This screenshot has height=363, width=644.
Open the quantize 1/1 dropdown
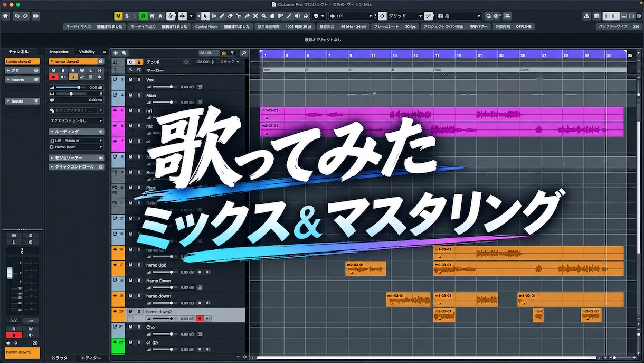click(x=351, y=16)
